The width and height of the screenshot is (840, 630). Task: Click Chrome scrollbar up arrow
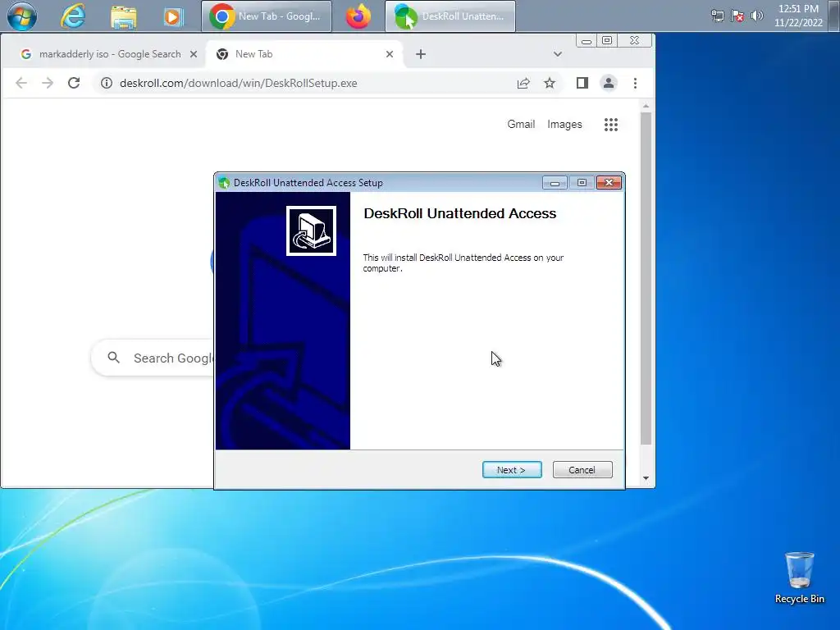pyautogui.click(x=646, y=106)
